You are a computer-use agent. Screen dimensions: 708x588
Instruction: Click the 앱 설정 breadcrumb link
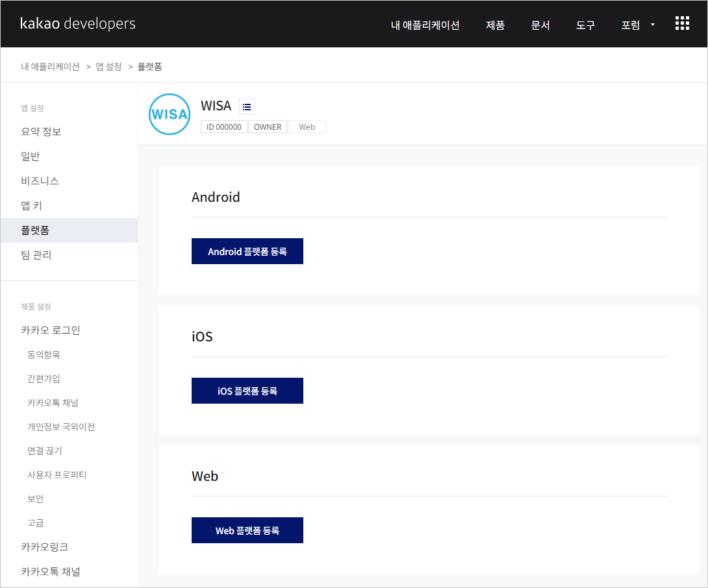tap(108, 66)
